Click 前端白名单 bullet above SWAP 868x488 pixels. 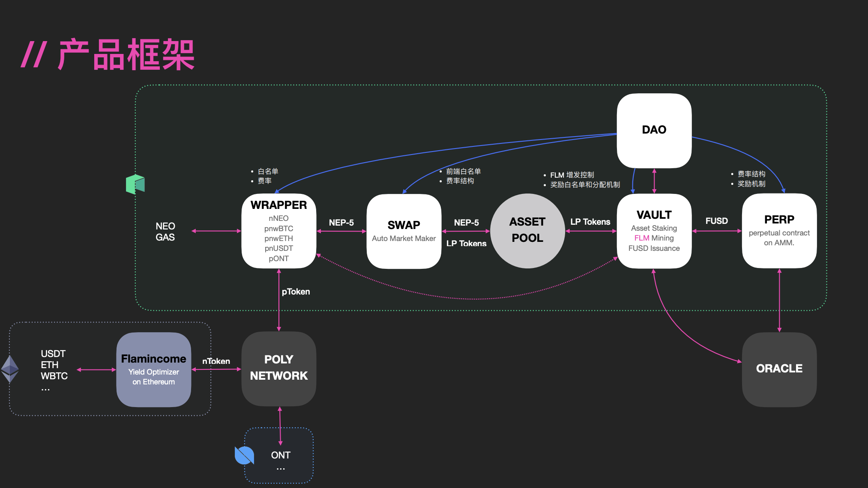tap(463, 171)
